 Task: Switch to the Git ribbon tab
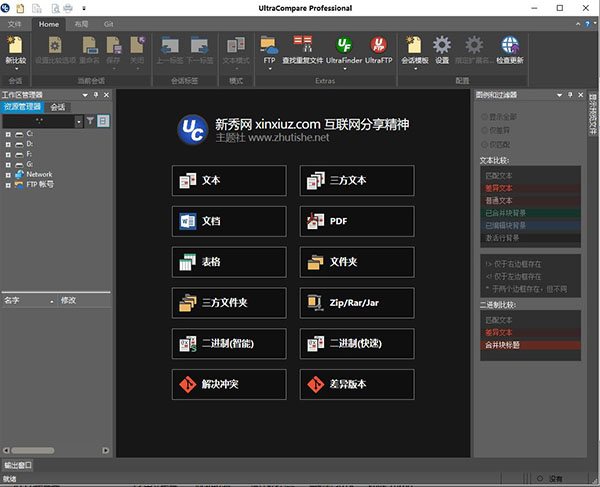point(109,24)
